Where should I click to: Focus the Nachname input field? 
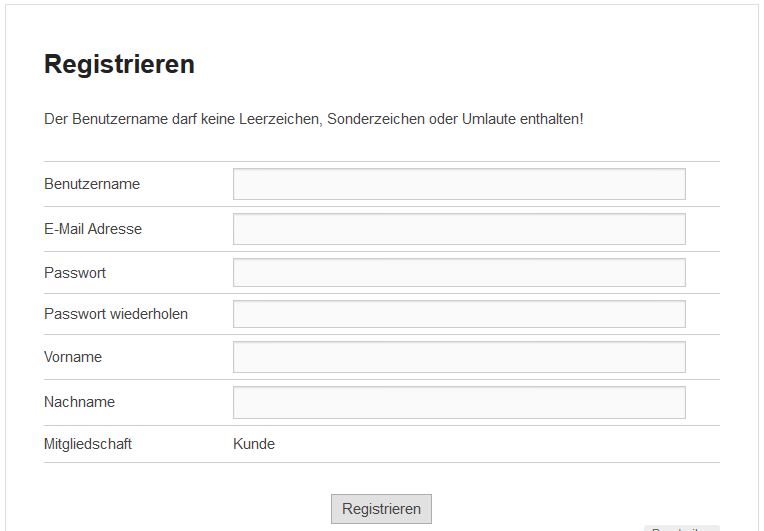pyautogui.click(x=459, y=402)
